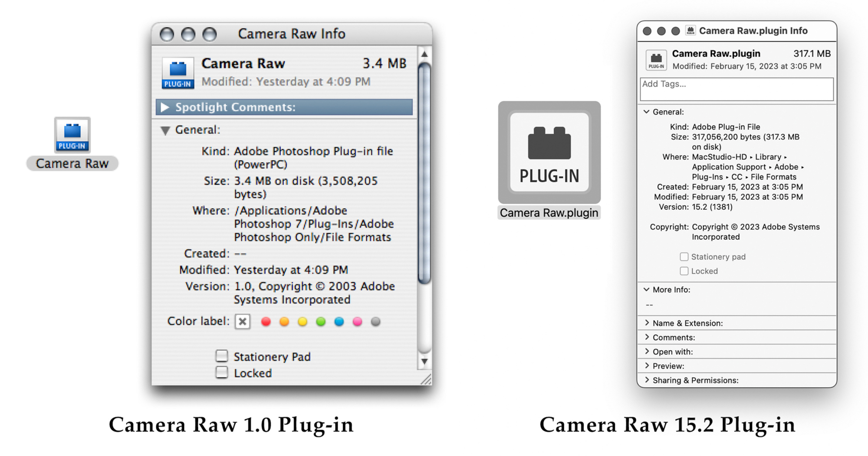The width and height of the screenshot is (868, 456).
Task: Click the title bar proxy icon of Camera Raw.plugin Info
Action: 690,30
